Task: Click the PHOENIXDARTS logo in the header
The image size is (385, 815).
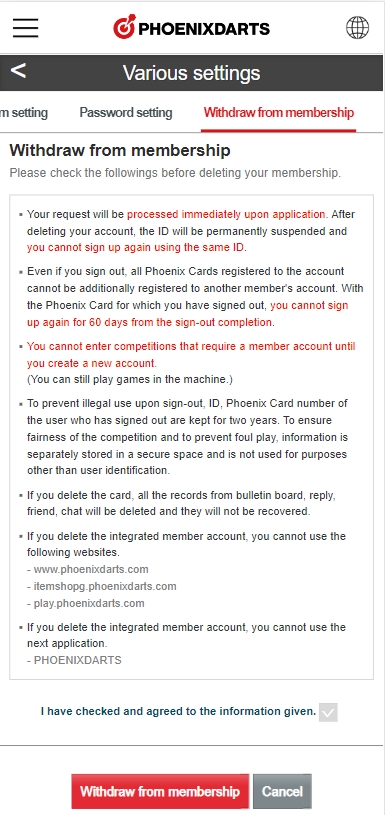Action: tap(191, 28)
